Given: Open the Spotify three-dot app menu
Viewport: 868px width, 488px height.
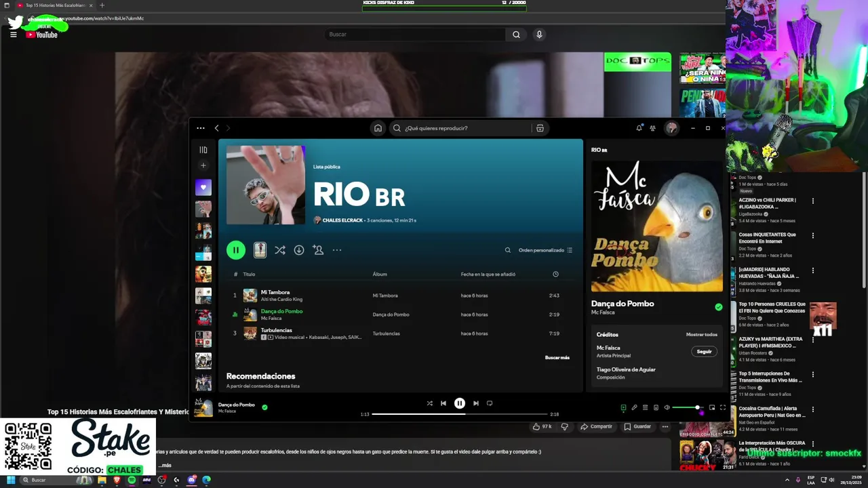Looking at the screenshot, I should [x=201, y=128].
